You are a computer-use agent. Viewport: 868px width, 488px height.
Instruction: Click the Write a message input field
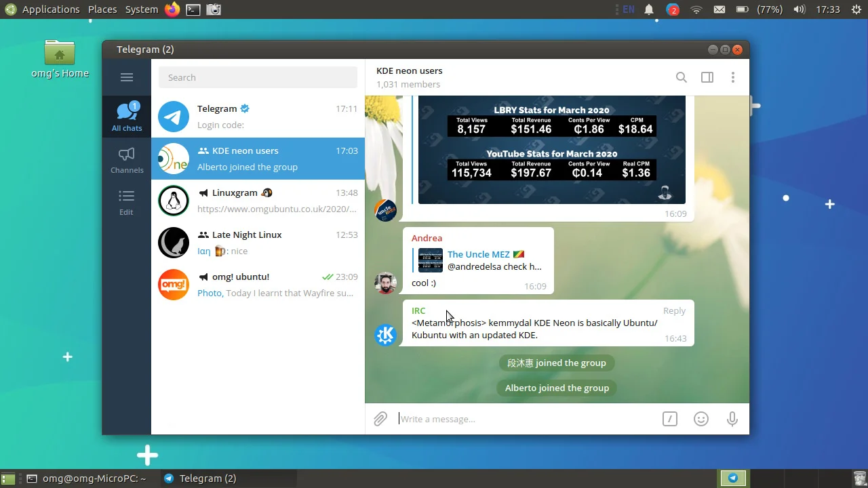(x=475, y=419)
